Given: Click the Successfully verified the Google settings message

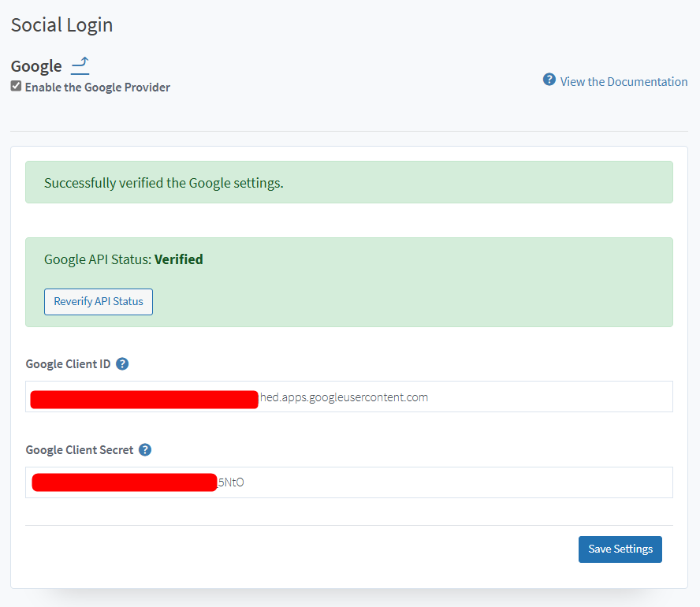Looking at the screenshot, I should pyautogui.click(x=164, y=183).
